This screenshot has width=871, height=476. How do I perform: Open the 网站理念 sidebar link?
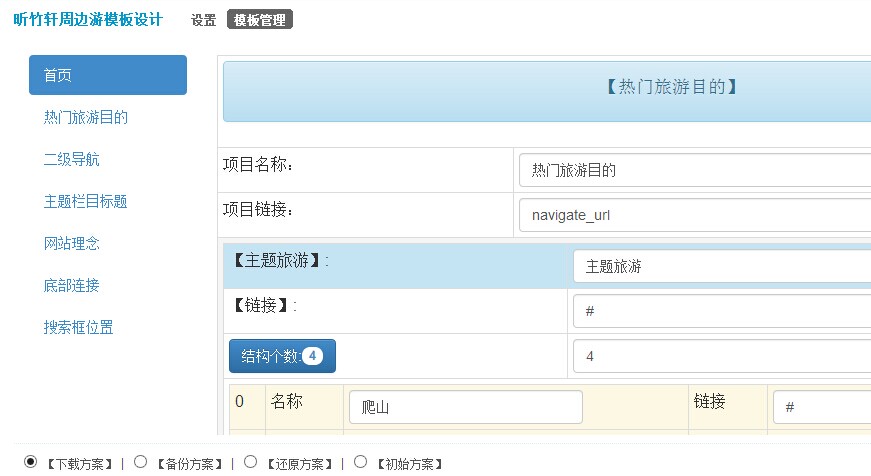click(x=72, y=243)
